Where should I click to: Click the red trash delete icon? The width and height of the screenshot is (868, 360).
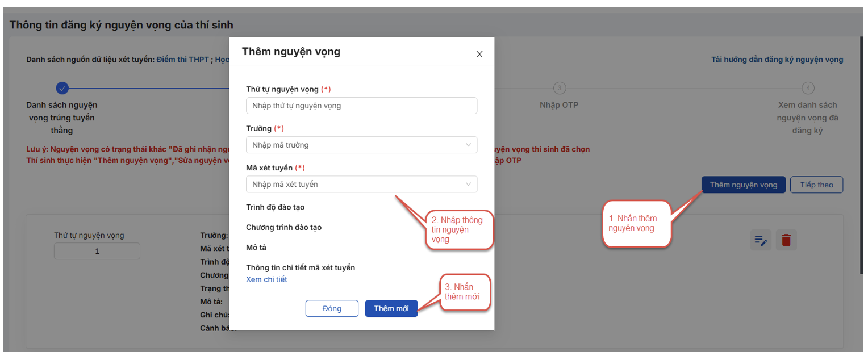[786, 240]
